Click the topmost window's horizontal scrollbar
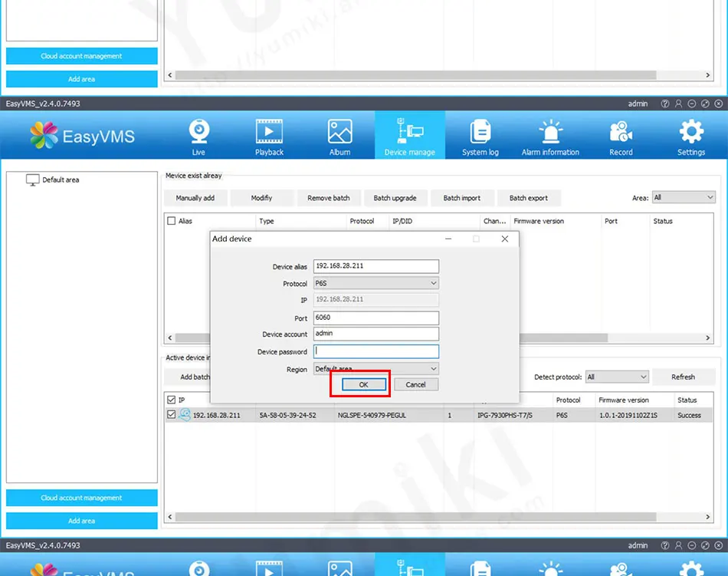The height and width of the screenshot is (576, 728). pyautogui.click(x=415, y=75)
